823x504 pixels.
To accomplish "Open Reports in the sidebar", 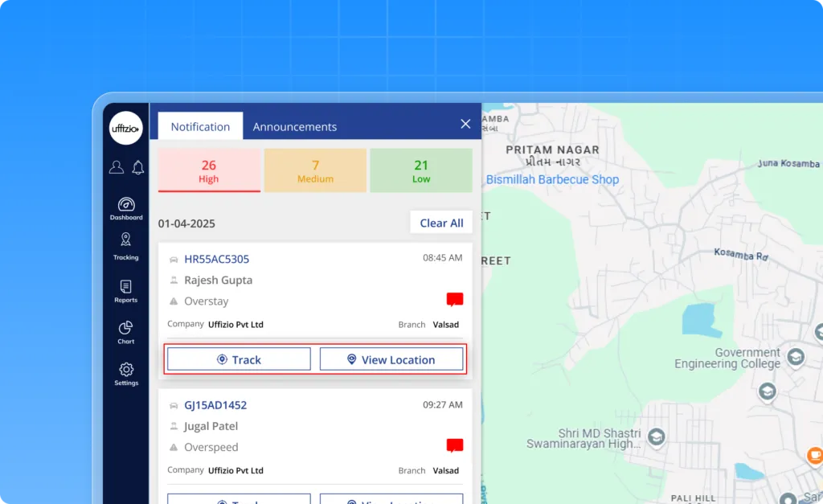I will point(126,291).
